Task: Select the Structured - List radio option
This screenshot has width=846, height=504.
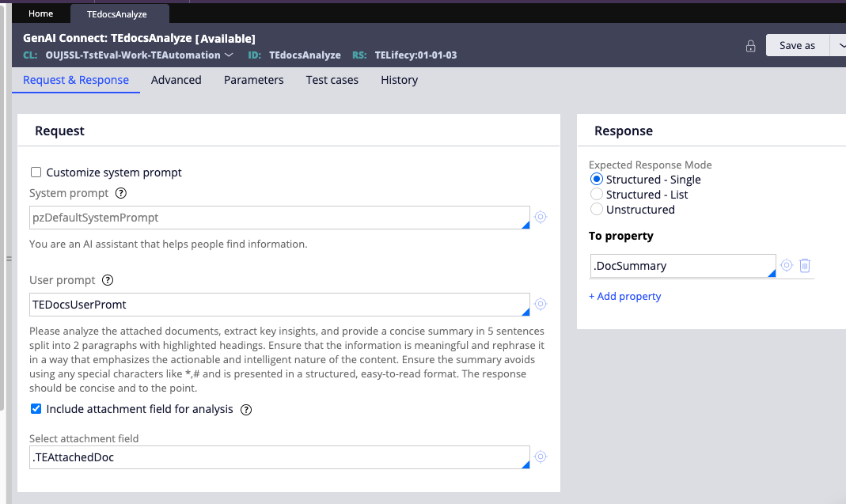Action: [596, 194]
